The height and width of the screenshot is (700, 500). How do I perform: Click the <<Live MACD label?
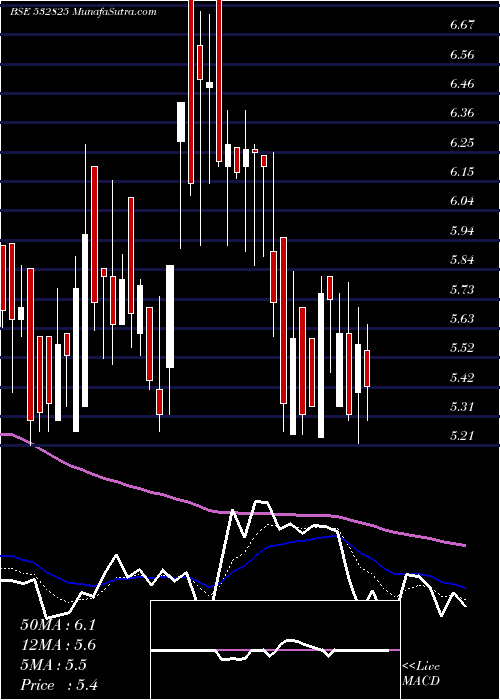tap(421, 673)
